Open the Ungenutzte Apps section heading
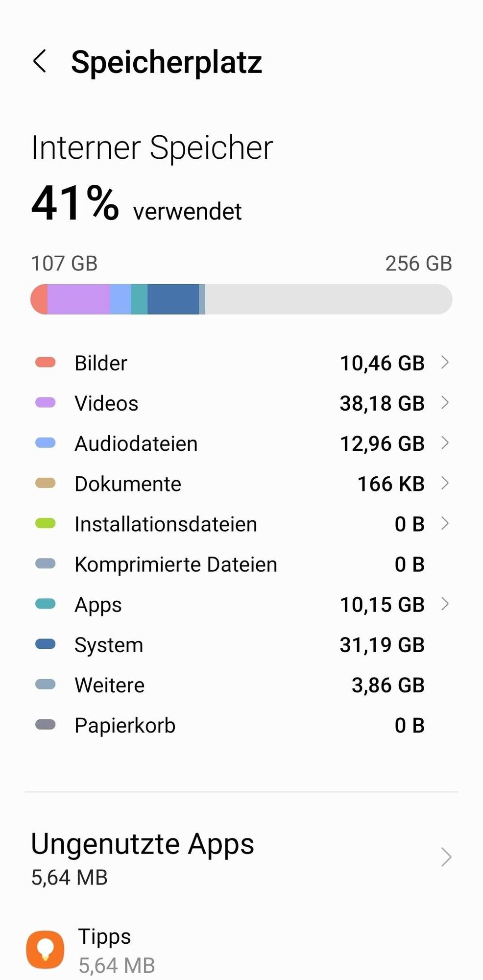 pos(143,844)
